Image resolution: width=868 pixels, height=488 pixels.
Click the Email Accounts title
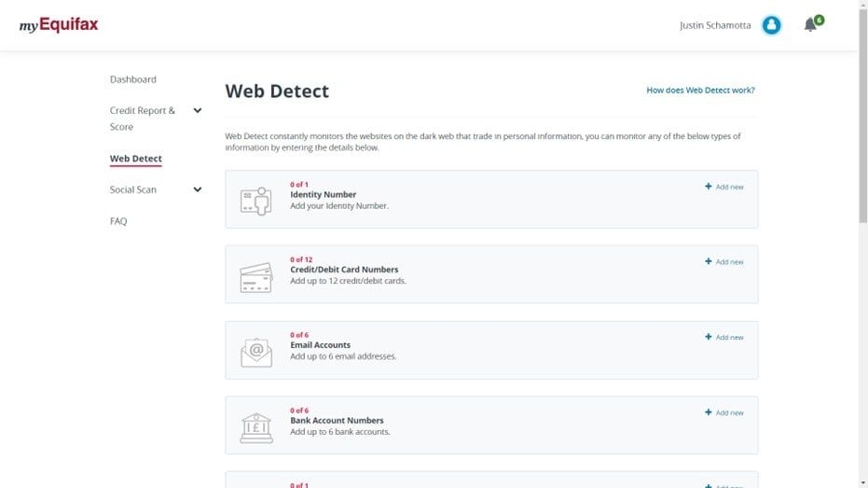click(x=320, y=345)
